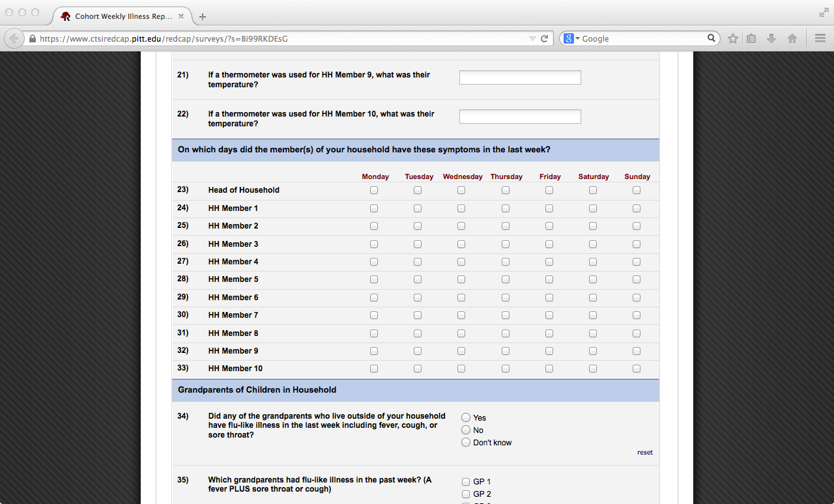Click the reset link for question 34
The height and width of the screenshot is (504, 834).
pos(644,453)
